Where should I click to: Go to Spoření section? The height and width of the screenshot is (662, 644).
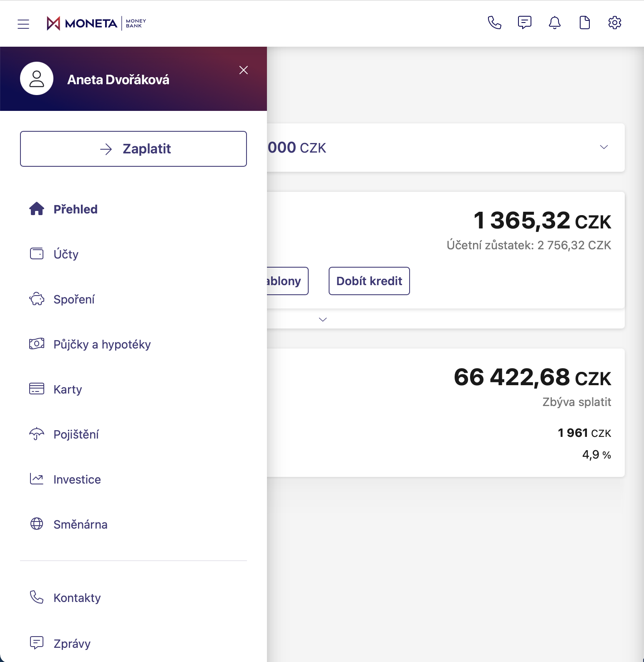pyautogui.click(x=74, y=299)
